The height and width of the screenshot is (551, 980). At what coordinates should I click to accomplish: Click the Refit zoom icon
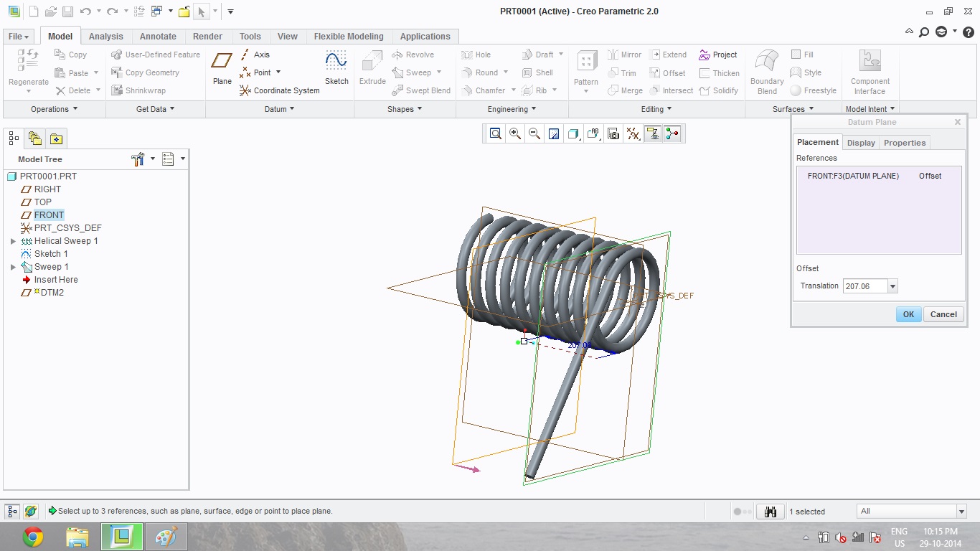coord(496,133)
